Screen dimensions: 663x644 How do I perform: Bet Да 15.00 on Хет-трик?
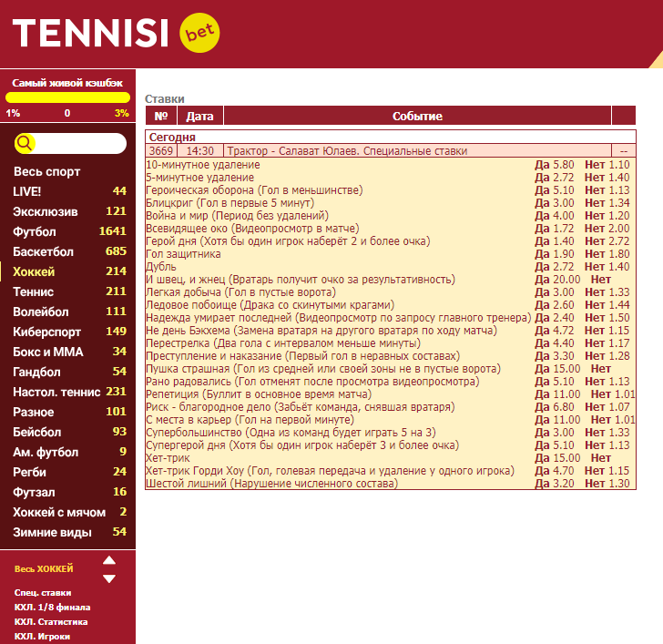(x=557, y=458)
